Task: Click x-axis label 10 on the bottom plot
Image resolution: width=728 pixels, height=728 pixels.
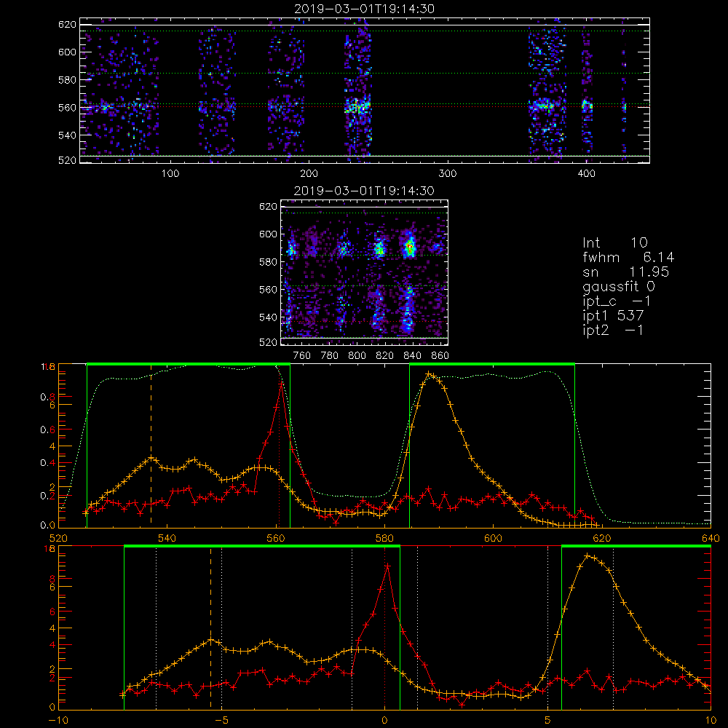Action: coord(711,721)
